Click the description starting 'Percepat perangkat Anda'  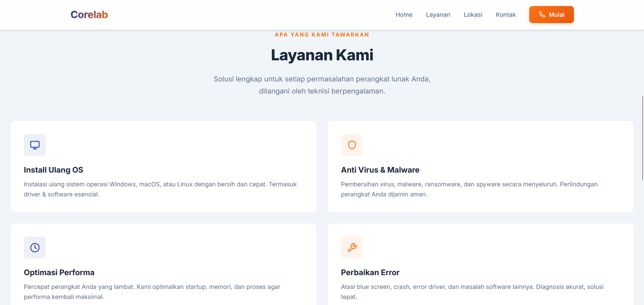[x=152, y=292]
